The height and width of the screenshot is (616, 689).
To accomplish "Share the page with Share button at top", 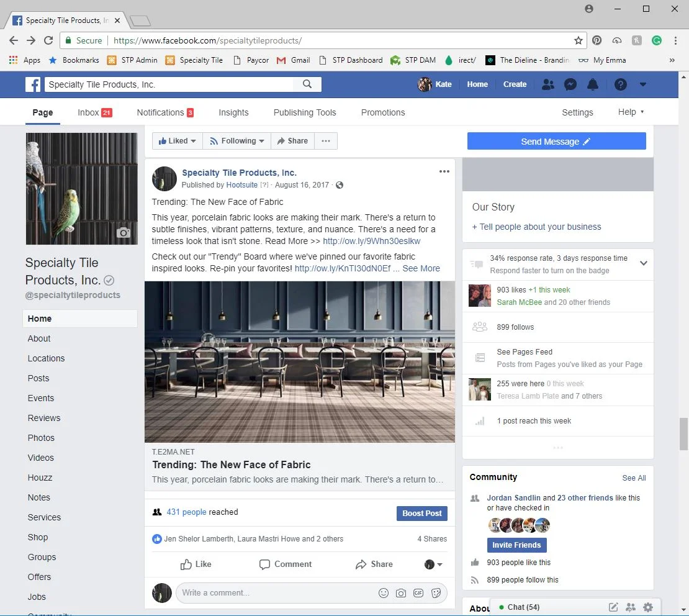I will pyautogui.click(x=292, y=141).
